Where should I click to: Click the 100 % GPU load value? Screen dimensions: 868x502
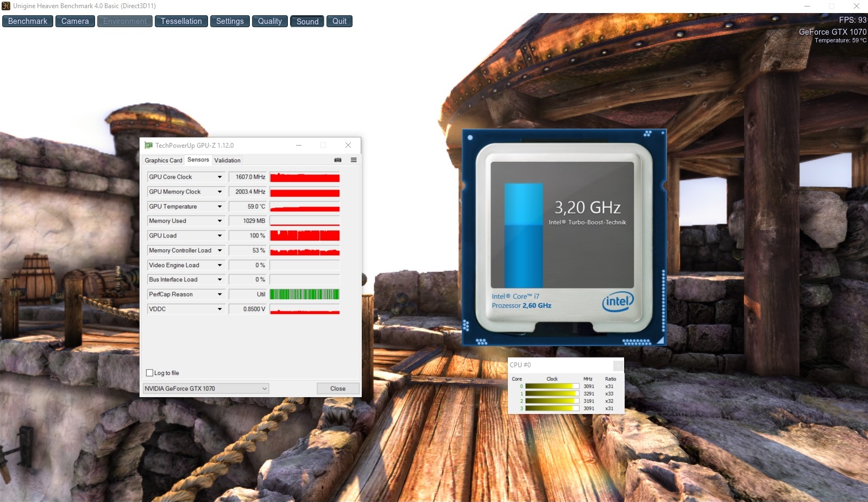pos(248,236)
